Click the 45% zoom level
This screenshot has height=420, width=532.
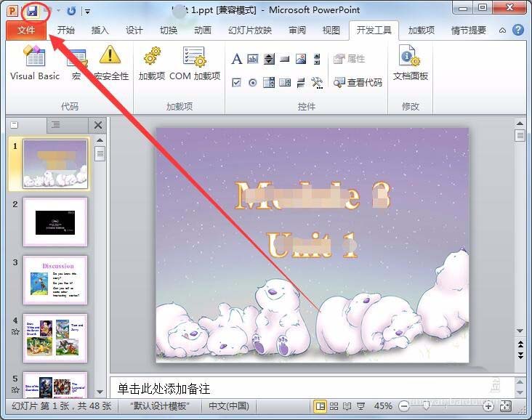click(383, 406)
